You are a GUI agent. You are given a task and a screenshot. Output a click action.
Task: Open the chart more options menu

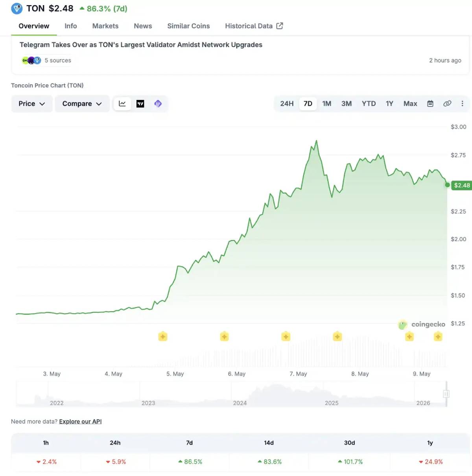[463, 103]
